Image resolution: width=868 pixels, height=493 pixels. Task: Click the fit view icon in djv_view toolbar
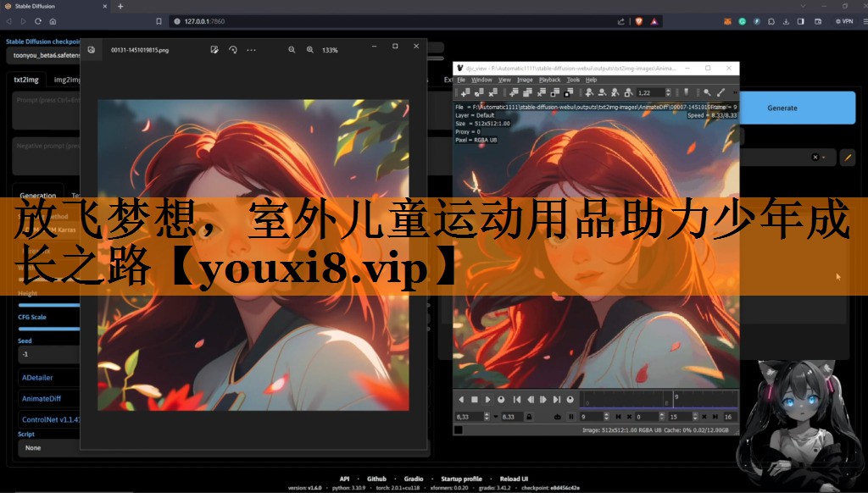pos(628,92)
